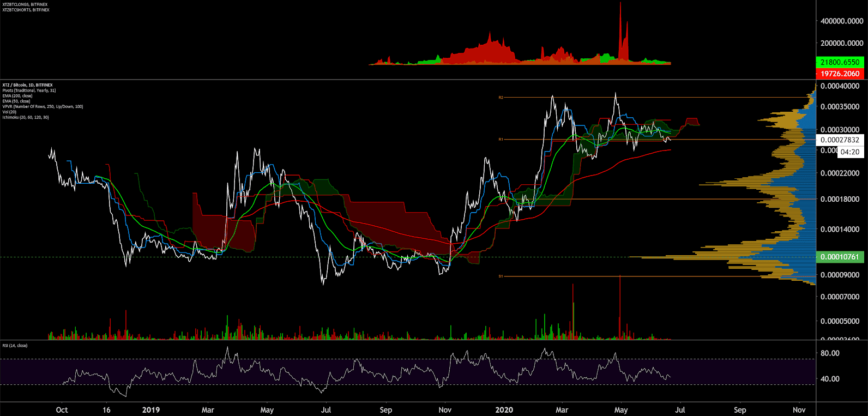Click the May label after 2020
Screen dimensions: 868x416
click(621, 410)
